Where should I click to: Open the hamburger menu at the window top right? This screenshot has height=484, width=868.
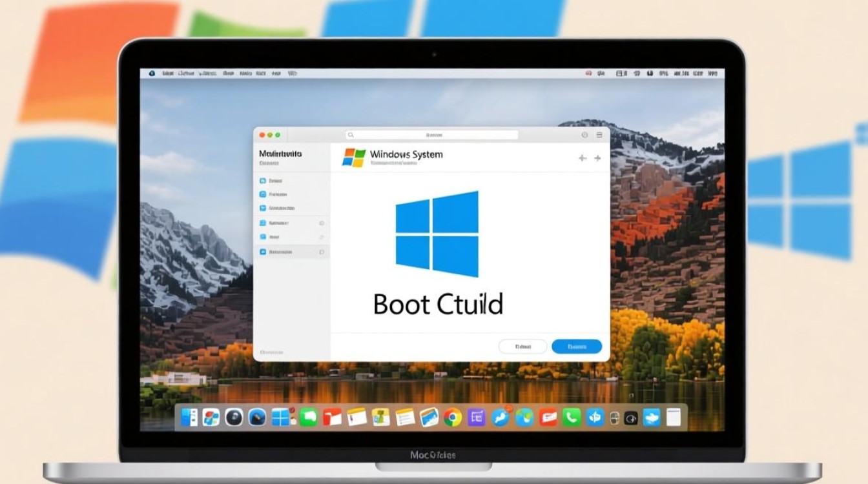coord(599,135)
